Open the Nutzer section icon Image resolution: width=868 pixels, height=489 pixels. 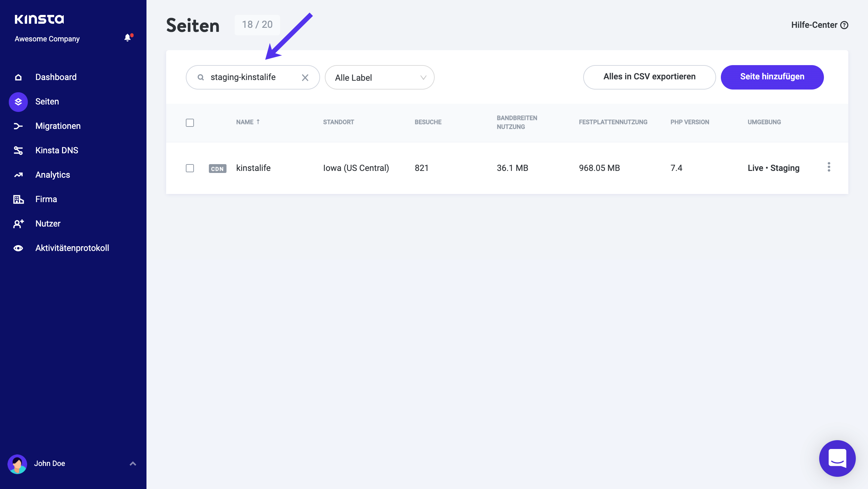[18, 223]
